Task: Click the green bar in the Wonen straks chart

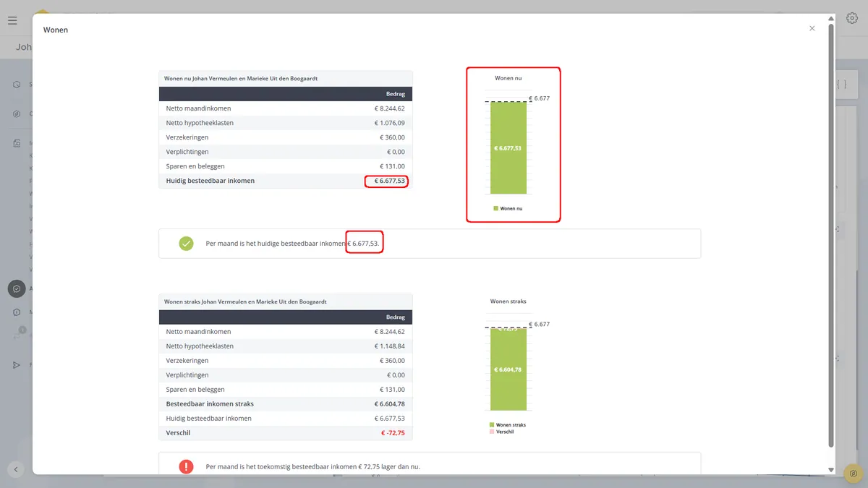Action: (509, 369)
